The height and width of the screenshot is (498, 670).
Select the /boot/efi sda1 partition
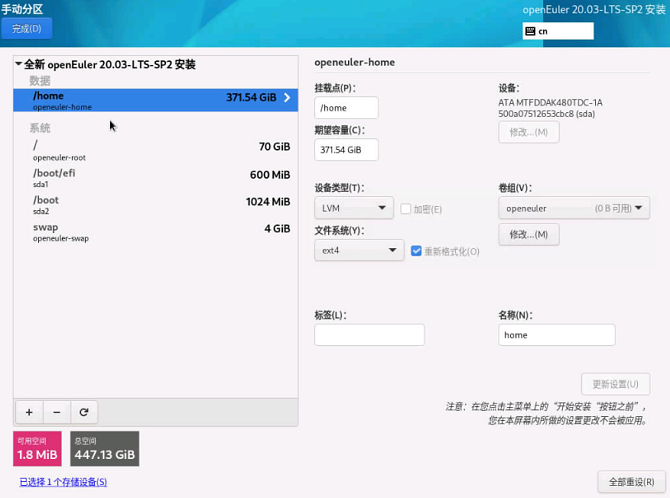tap(155, 177)
